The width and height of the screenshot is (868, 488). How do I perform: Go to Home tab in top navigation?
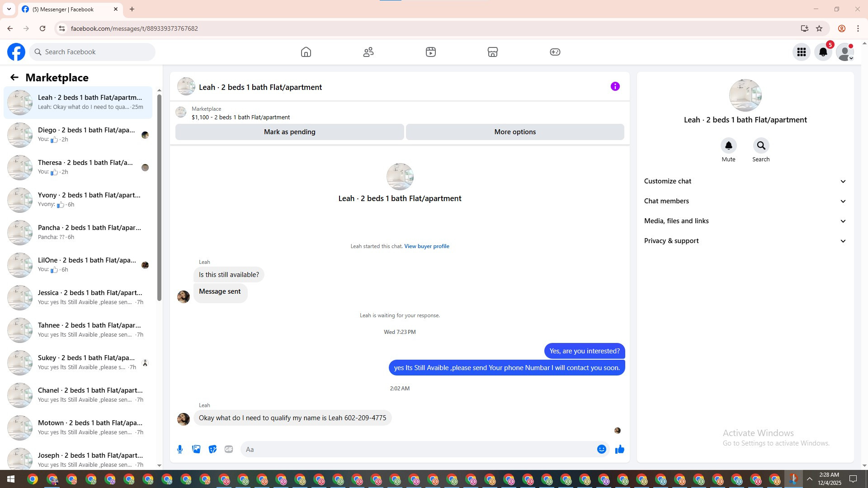click(x=306, y=52)
